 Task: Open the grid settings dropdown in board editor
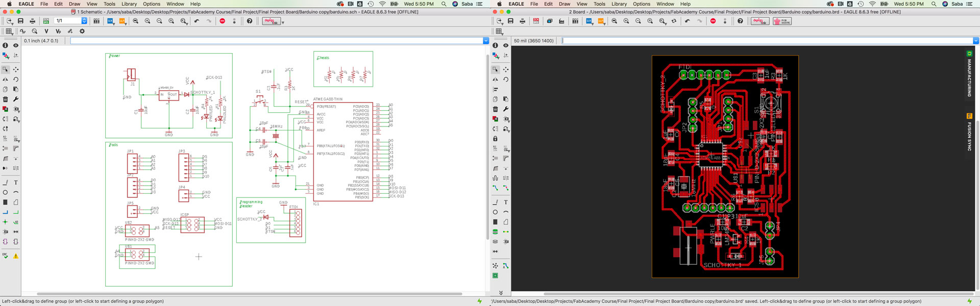tap(499, 32)
